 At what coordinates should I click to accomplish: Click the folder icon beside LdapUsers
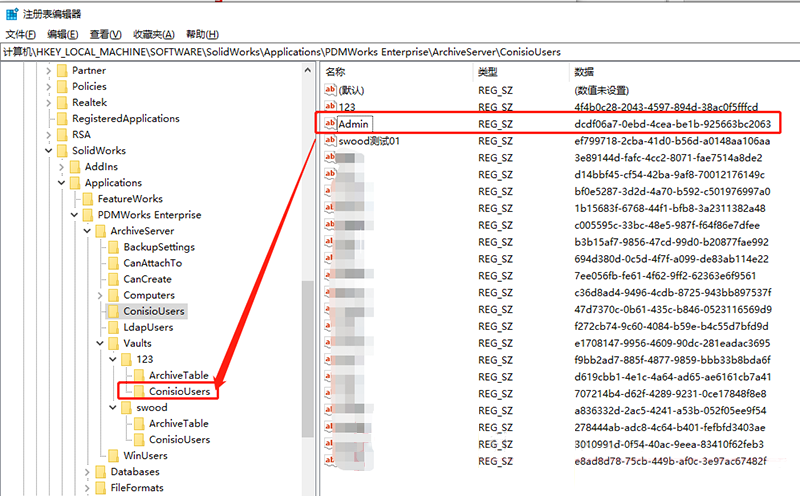(113, 327)
